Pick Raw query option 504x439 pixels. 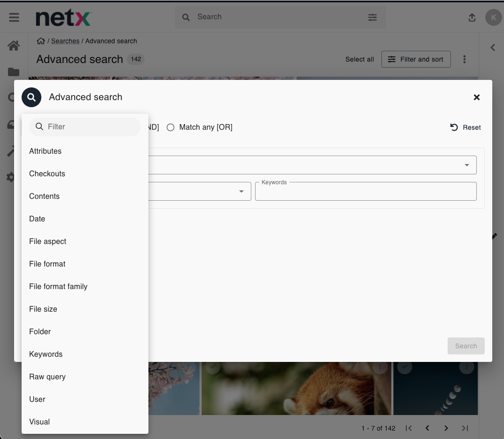click(47, 376)
